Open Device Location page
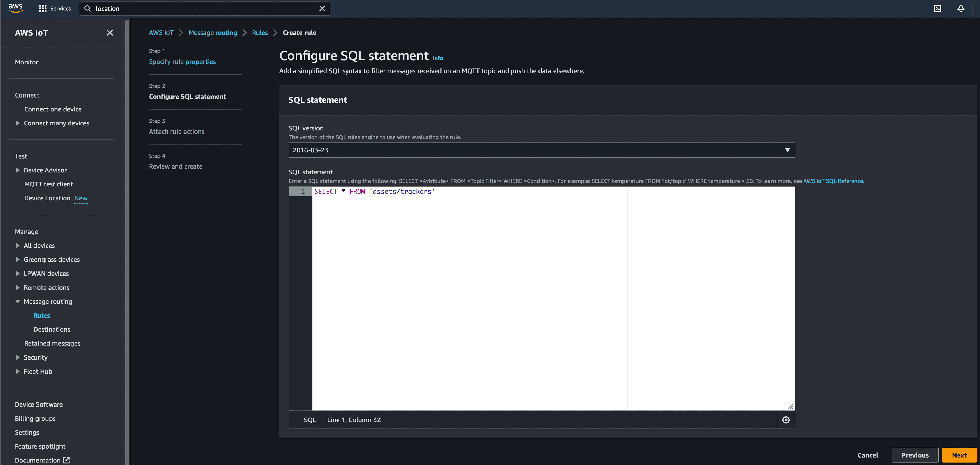 (x=47, y=198)
